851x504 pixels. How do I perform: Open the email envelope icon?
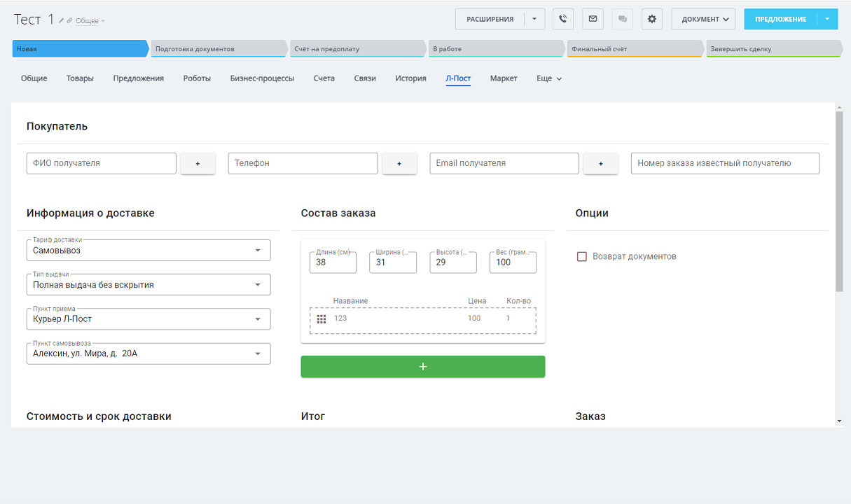pyautogui.click(x=593, y=19)
